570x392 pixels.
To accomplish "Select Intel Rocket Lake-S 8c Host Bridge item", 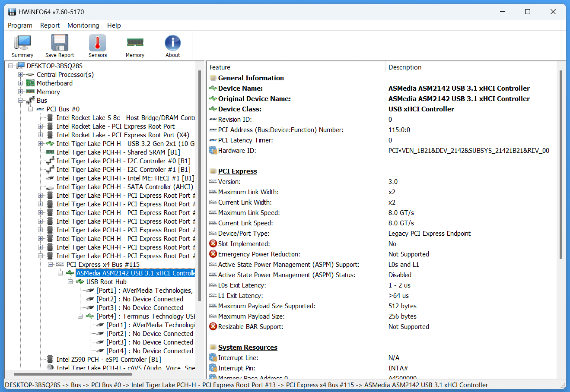I will pyautogui.click(x=126, y=117).
